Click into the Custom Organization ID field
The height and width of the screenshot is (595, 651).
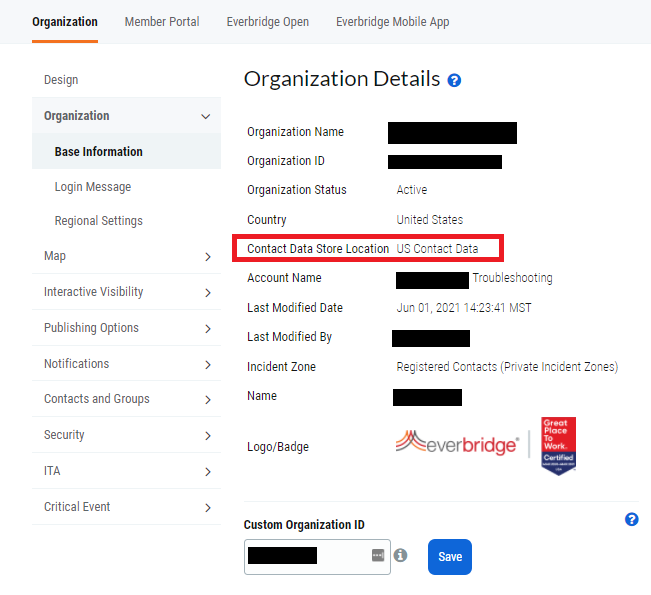317,557
